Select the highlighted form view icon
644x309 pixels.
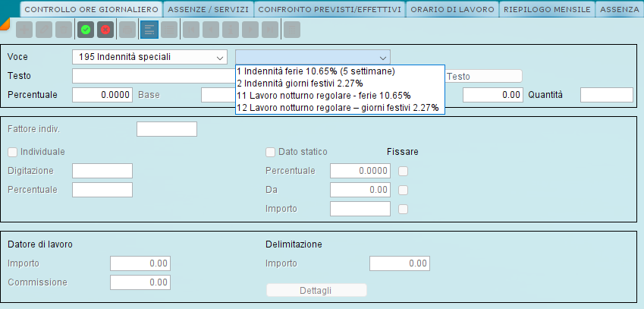tap(149, 30)
